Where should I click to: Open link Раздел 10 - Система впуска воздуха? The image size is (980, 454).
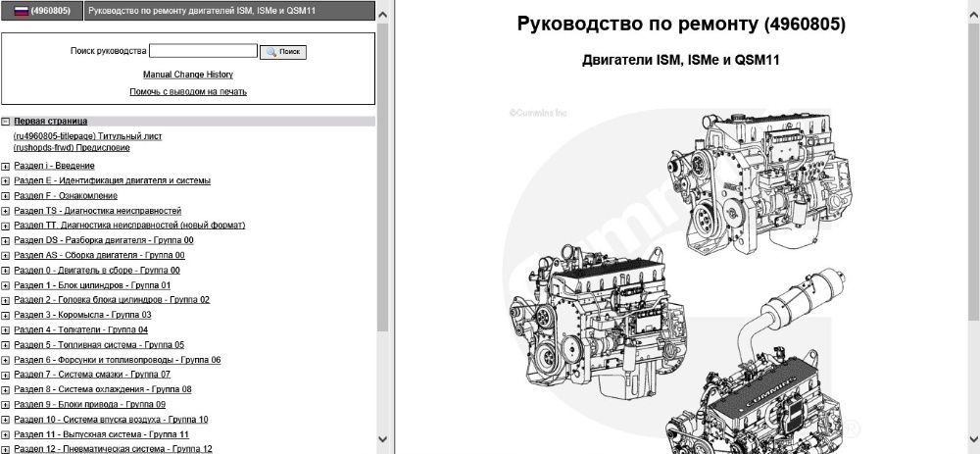click(112, 419)
